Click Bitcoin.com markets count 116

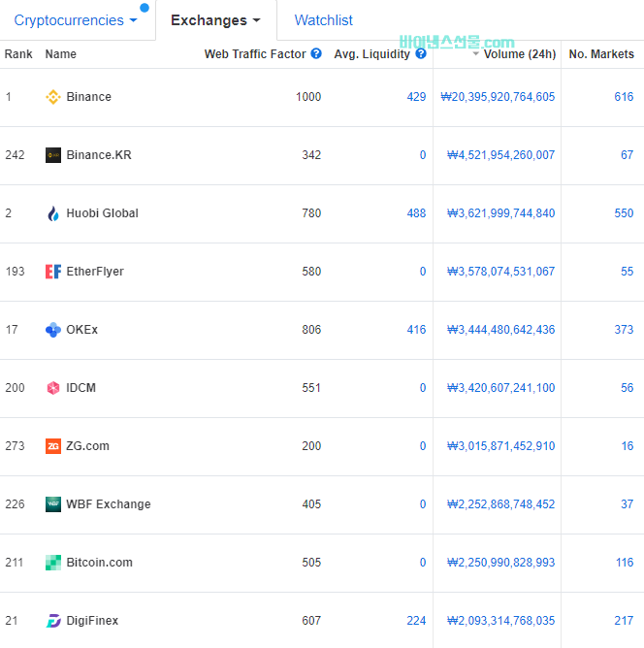[x=625, y=563]
